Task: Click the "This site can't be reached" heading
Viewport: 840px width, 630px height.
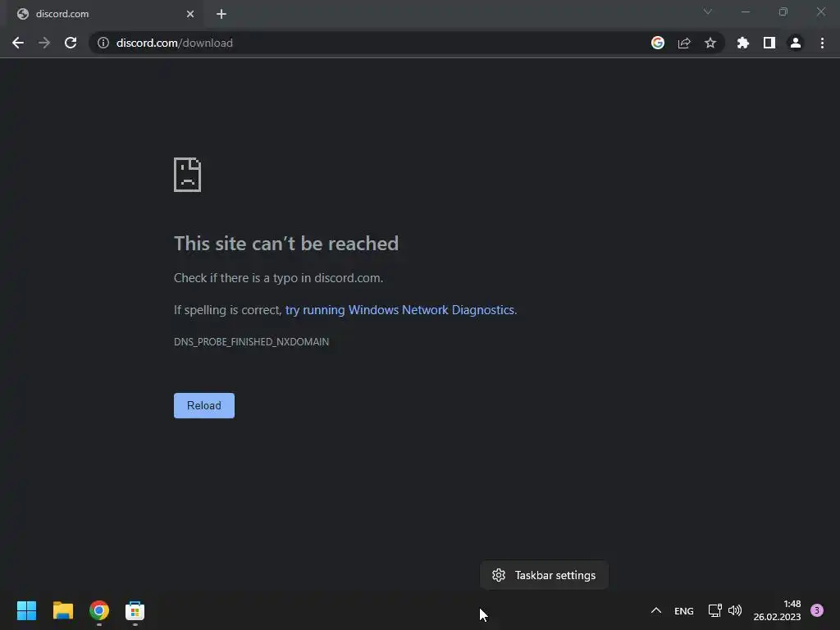Action: [x=286, y=244]
